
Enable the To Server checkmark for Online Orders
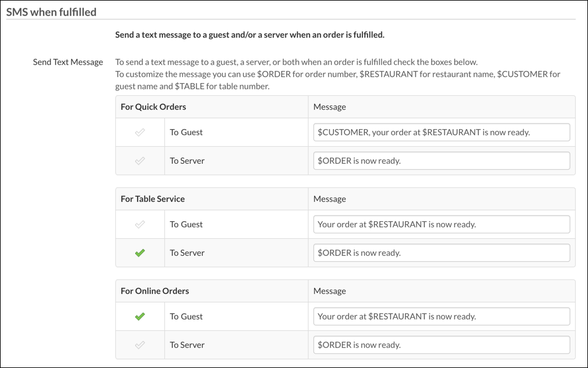coord(139,344)
